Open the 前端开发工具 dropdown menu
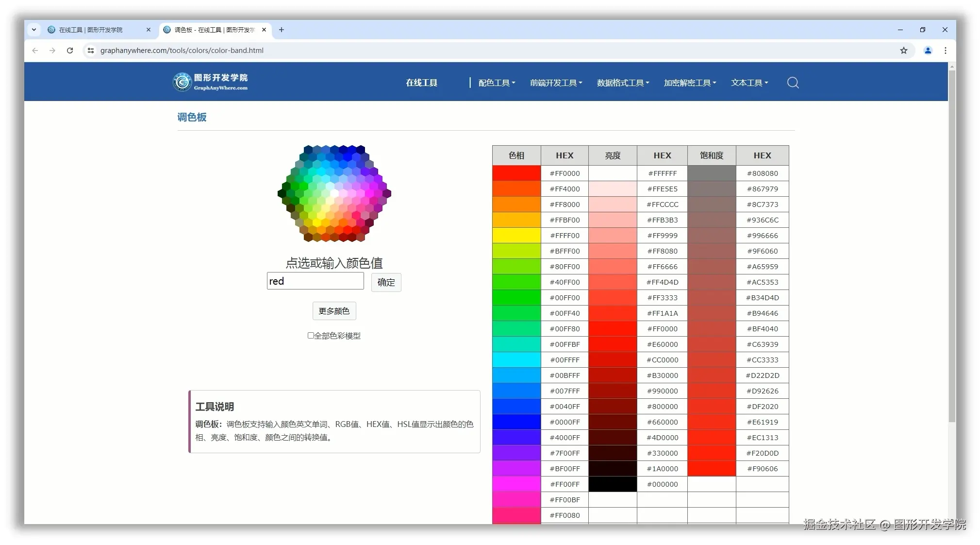The width and height of the screenshot is (980, 545). click(x=556, y=83)
